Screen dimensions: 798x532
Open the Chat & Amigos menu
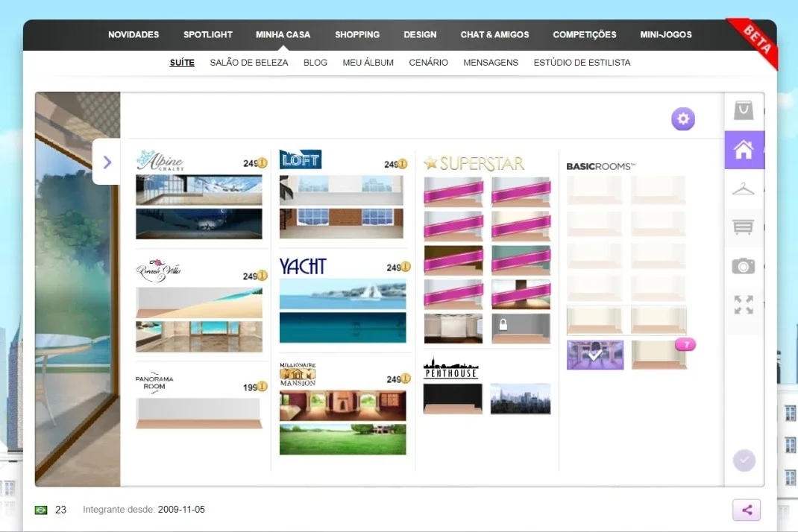494,34
